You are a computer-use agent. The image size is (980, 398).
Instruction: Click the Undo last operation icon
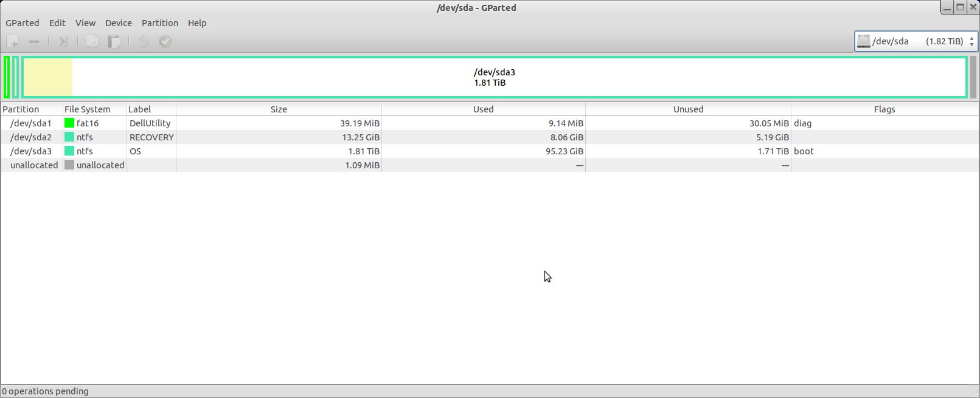coord(143,41)
